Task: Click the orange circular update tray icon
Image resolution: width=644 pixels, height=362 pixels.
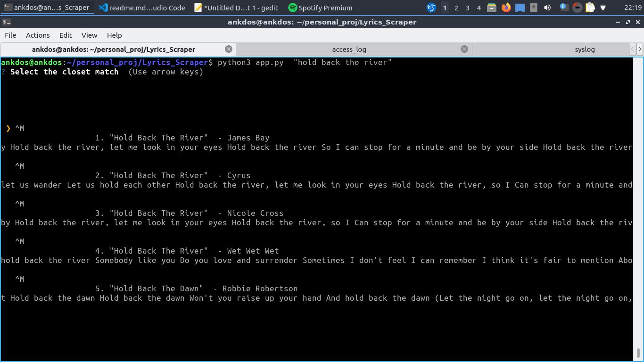Action: tap(577, 8)
